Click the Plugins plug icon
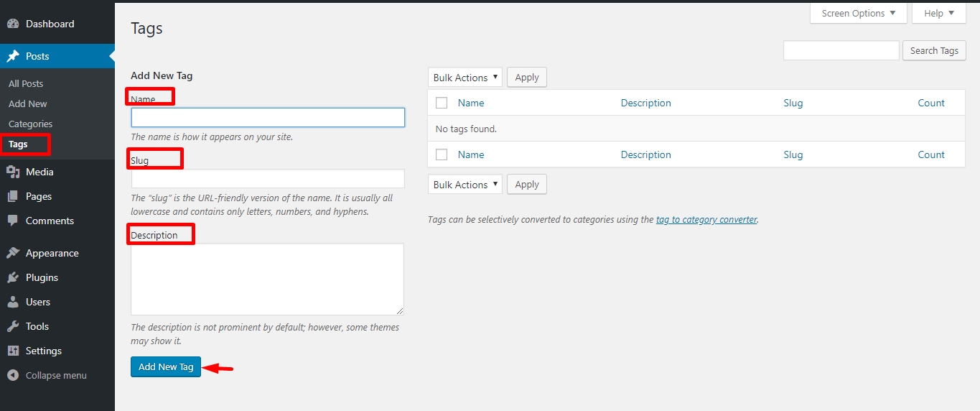Viewport: 980px width, 411px height. (x=13, y=277)
